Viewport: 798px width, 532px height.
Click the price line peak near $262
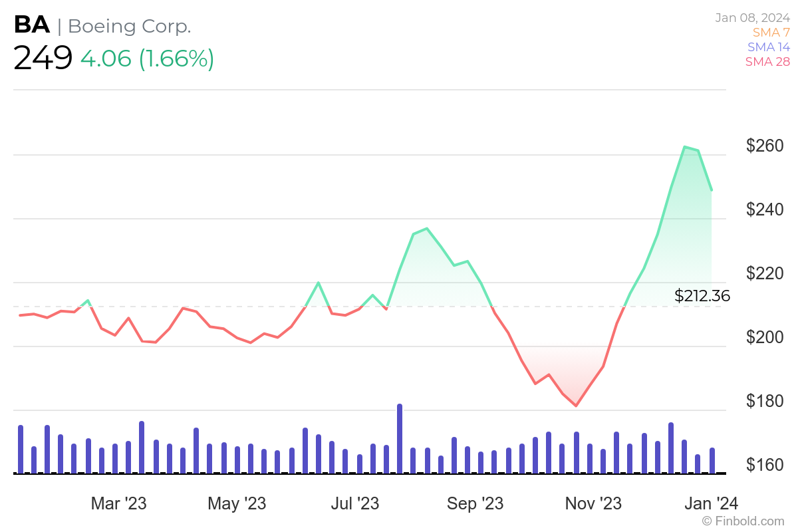coord(684,147)
